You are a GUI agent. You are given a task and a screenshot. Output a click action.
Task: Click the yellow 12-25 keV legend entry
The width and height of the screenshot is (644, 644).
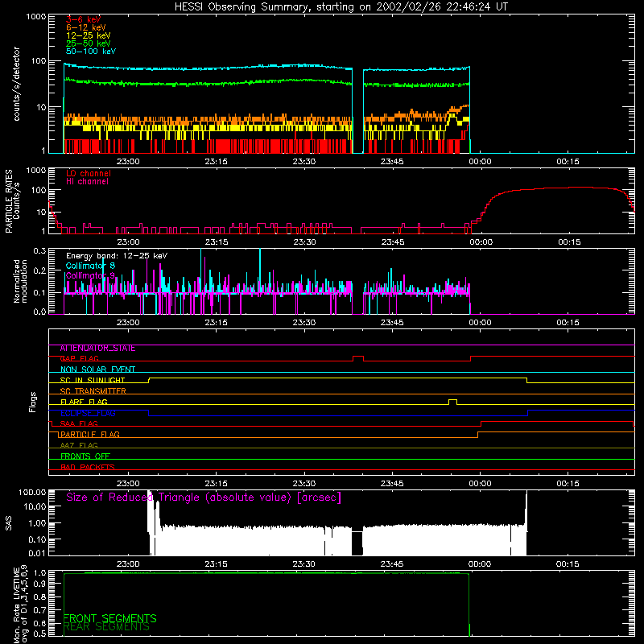[89, 35]
